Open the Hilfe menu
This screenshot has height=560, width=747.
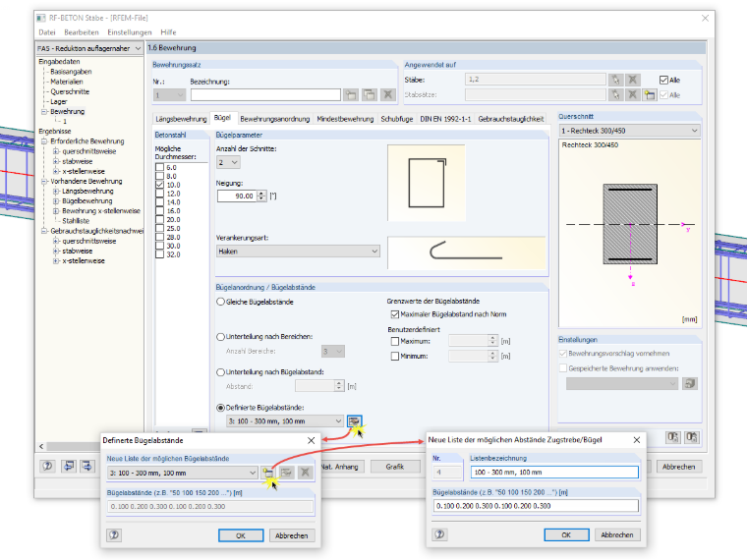tap(168, 32)
